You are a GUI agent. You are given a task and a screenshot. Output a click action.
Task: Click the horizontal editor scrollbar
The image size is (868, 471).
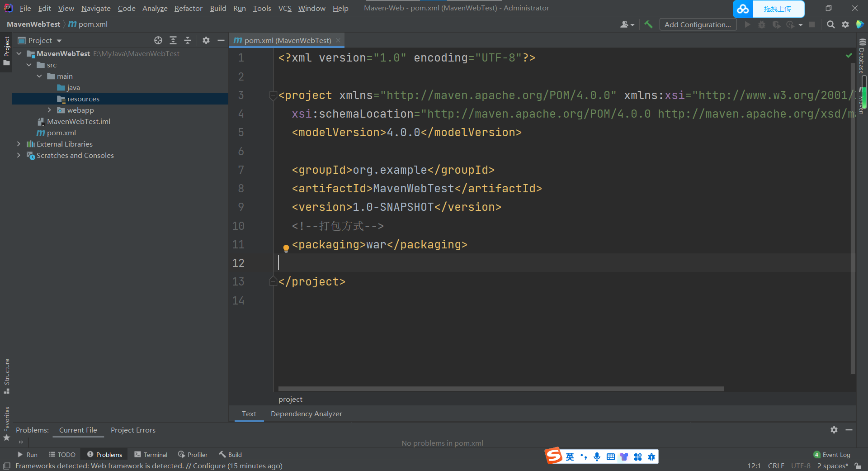click(501, 389)
